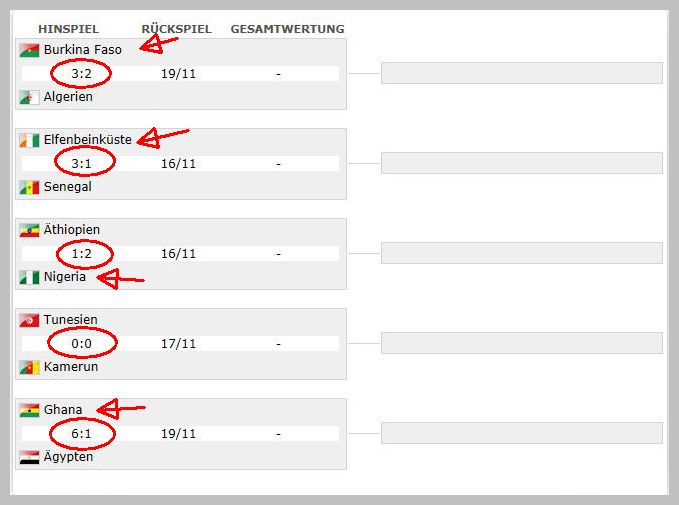Click the Ägypten flag icon
Viewport: 679px width, 505px height.
pyautogui.click(x=29, y=457)
